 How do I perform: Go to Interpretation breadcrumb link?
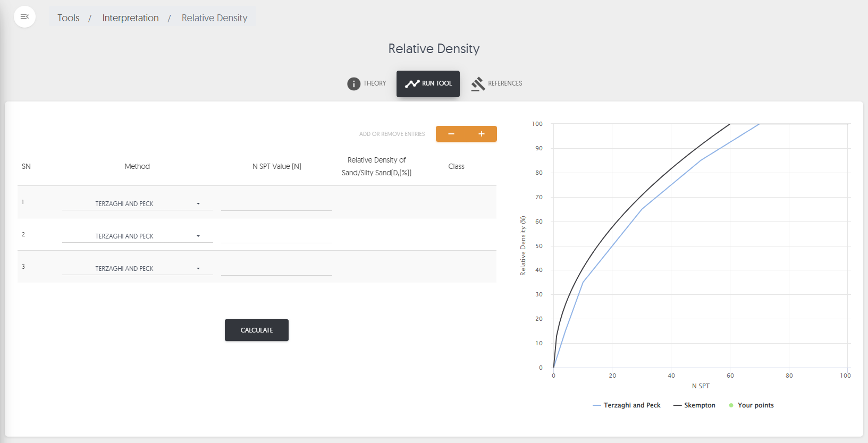[x=130, y=18]
